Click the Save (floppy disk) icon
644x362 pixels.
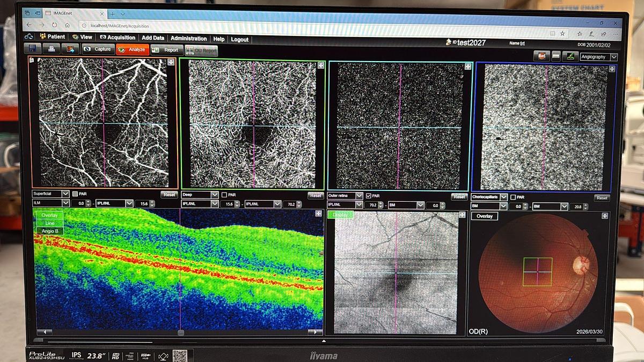point(32,48)
